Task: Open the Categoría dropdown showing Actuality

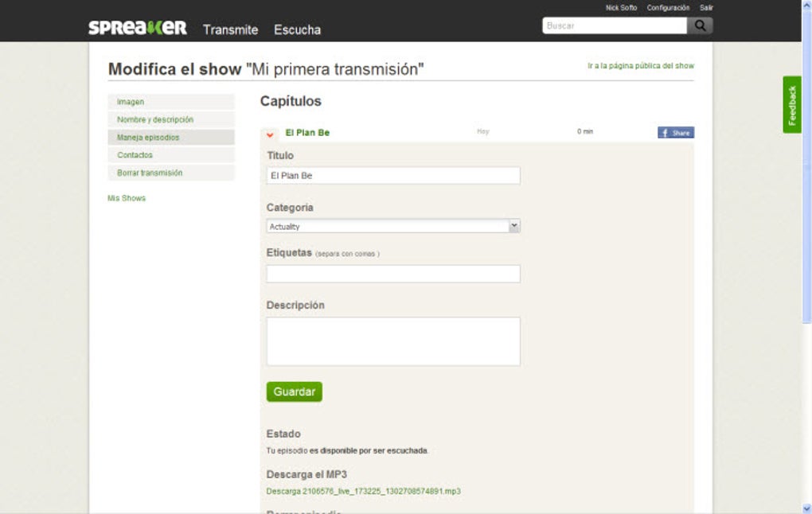Action: click(x=392, y=225)
